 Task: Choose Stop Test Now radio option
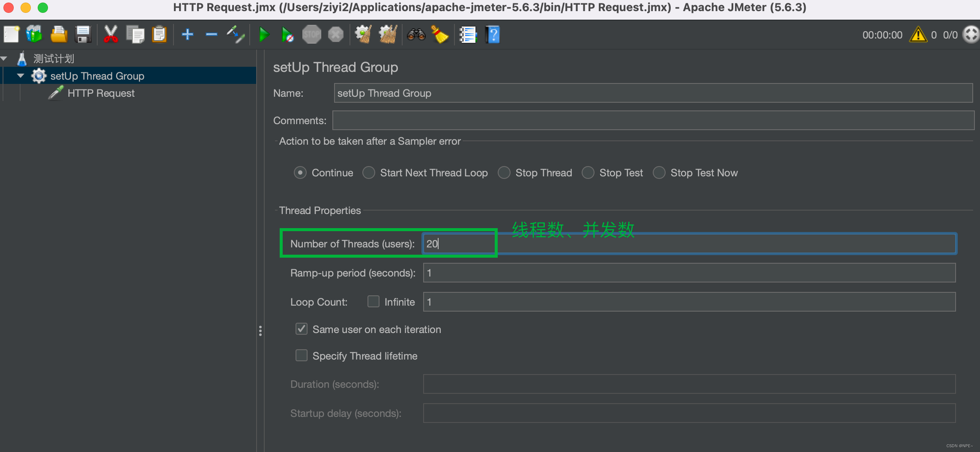pyautogui.click(x=659, y=173)
